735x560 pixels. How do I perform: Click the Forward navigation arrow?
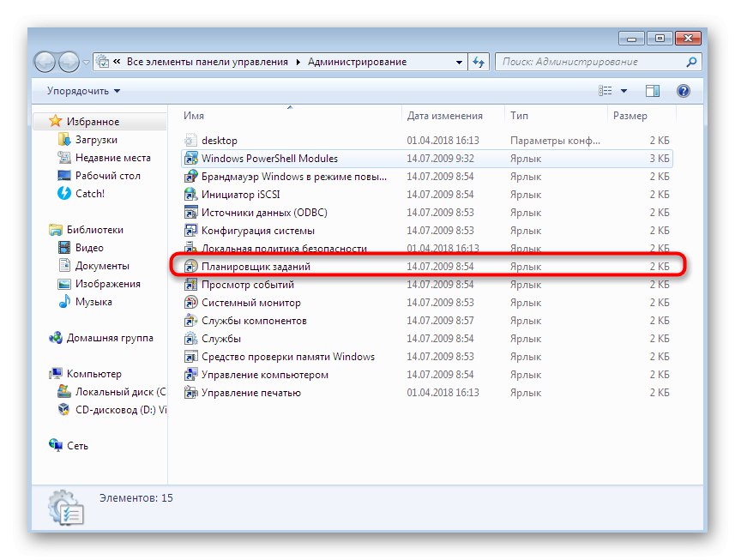[x=69, y=62]
